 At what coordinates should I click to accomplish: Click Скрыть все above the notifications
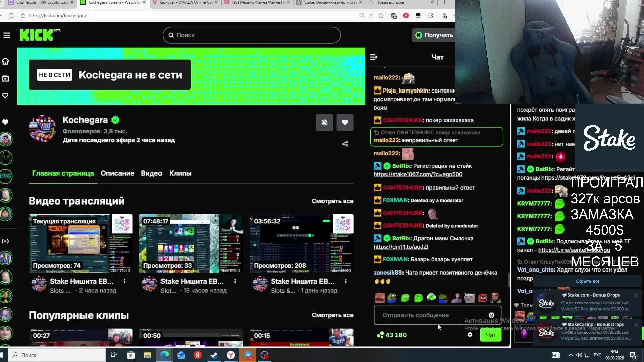pyautogui.click(x=587, y=281)
